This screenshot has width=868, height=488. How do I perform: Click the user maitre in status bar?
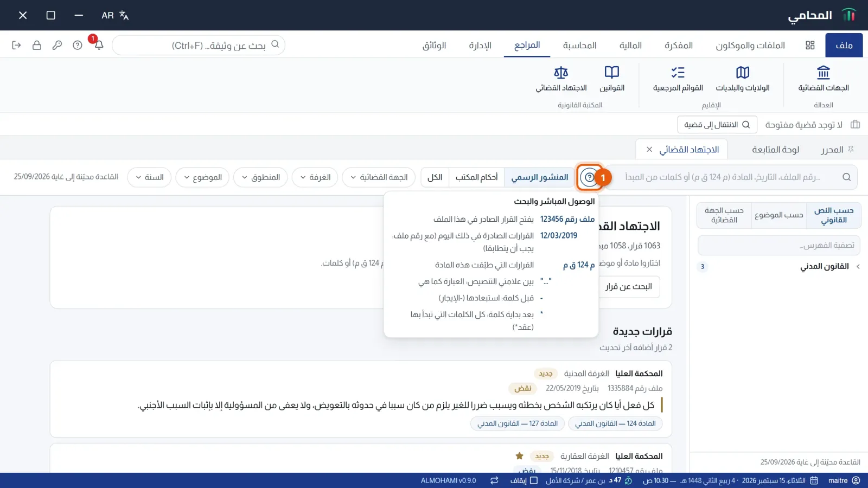(x=844, y=480)
